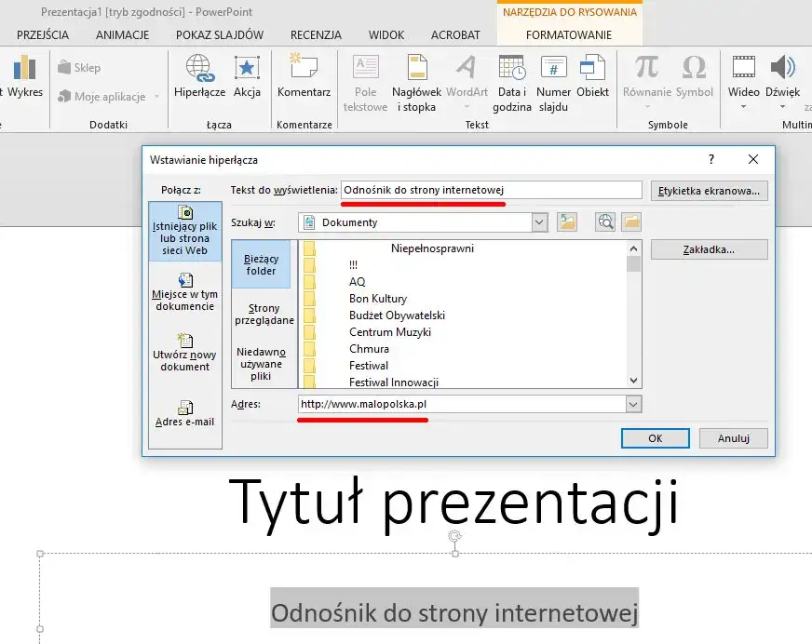Switch to the WIDOK ribbon tab
Image resolution: width=812 pixels, height=644 pixels.
[x=386, y=34]
